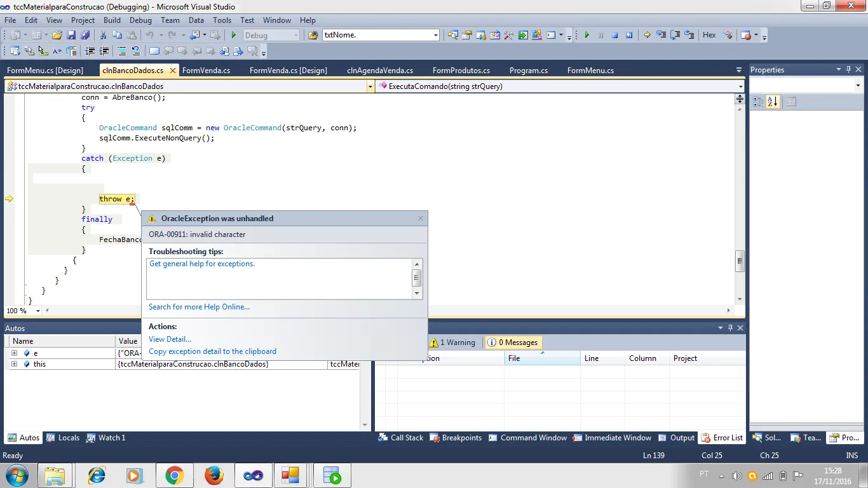The image size is (868, 488).
Task: Toggle auto-hide pin on Properties panel
Action: 848,70
